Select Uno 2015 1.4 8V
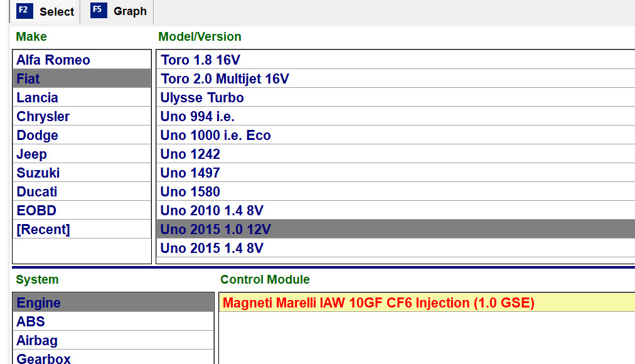This screenshot has width=635, height=364. 396,248
